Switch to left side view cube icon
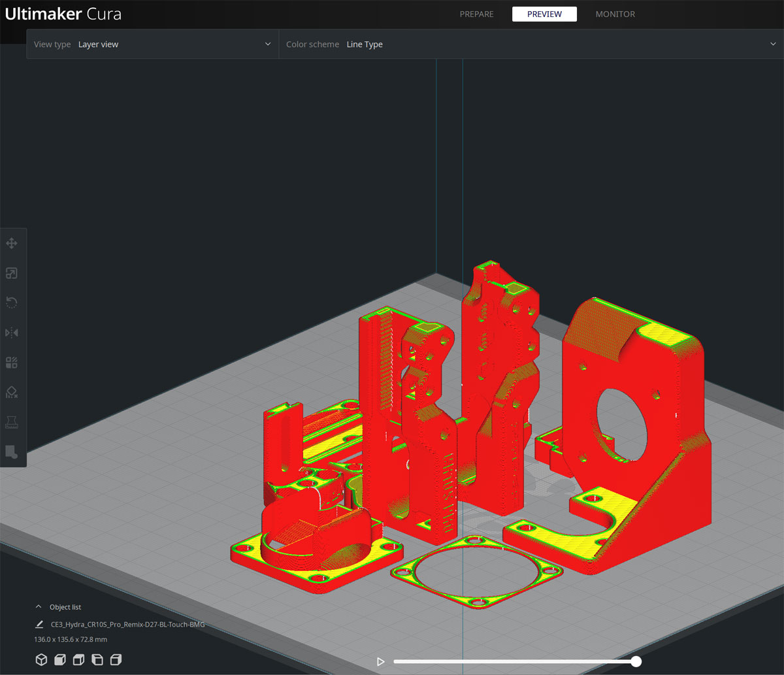Screen dimensions: 784x675 coord(97,660)
